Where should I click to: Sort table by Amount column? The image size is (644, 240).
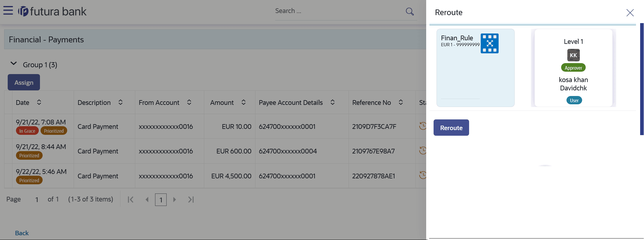243,102
